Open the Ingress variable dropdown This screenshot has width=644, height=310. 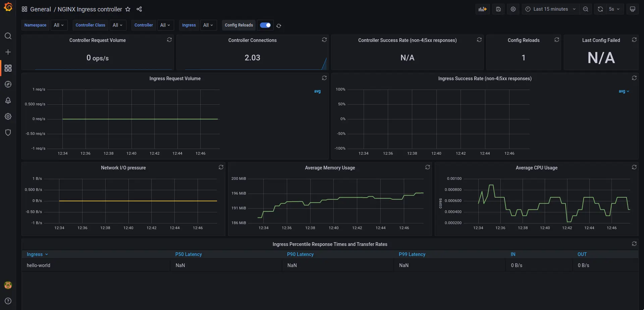(x=208, y=25)
